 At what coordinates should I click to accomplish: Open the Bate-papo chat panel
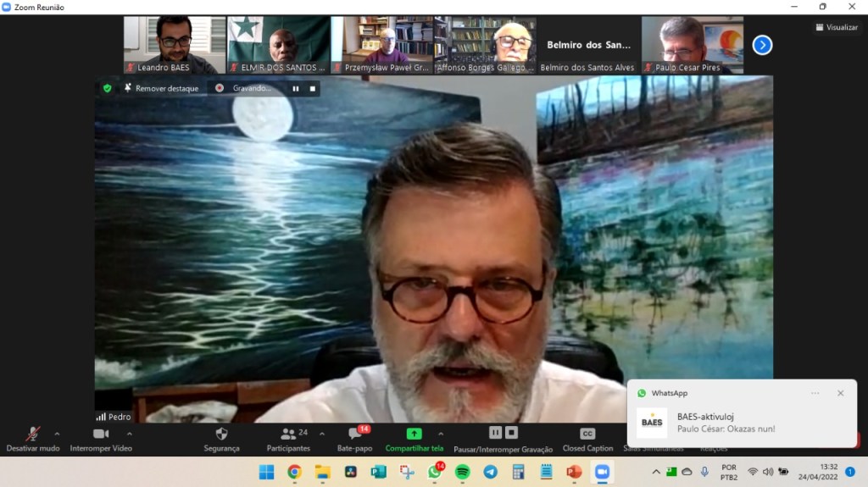coord(354,434)
